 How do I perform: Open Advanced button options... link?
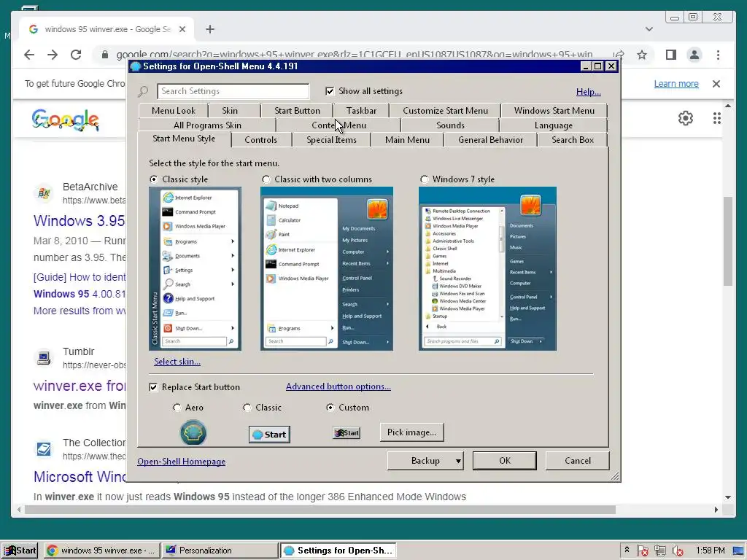click(338, 386)
